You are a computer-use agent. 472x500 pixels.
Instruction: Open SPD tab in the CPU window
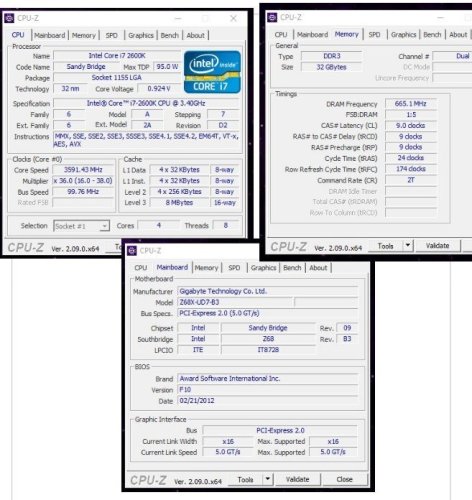[x=111, y=35]
